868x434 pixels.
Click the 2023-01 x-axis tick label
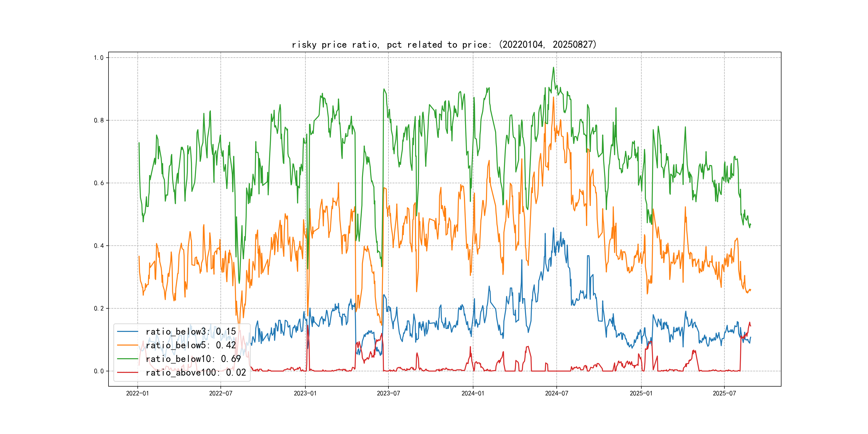(305, 393)
